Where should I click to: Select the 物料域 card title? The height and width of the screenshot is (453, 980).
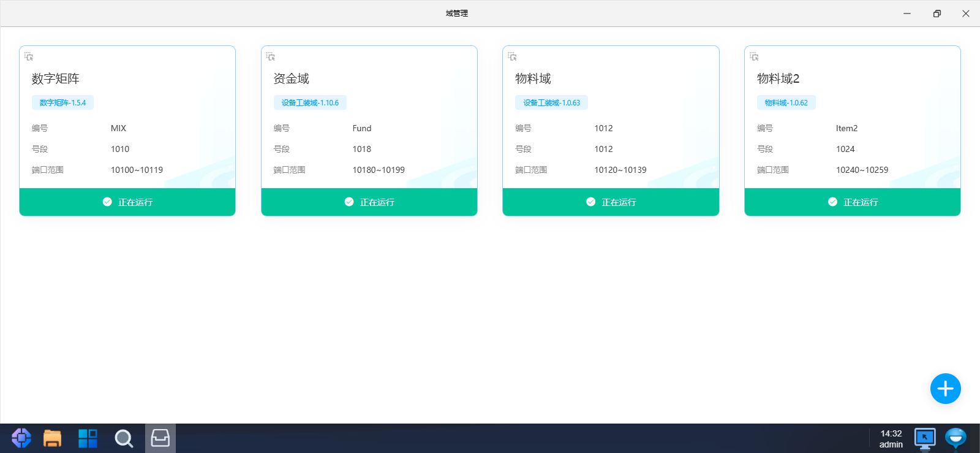point(533,78)
